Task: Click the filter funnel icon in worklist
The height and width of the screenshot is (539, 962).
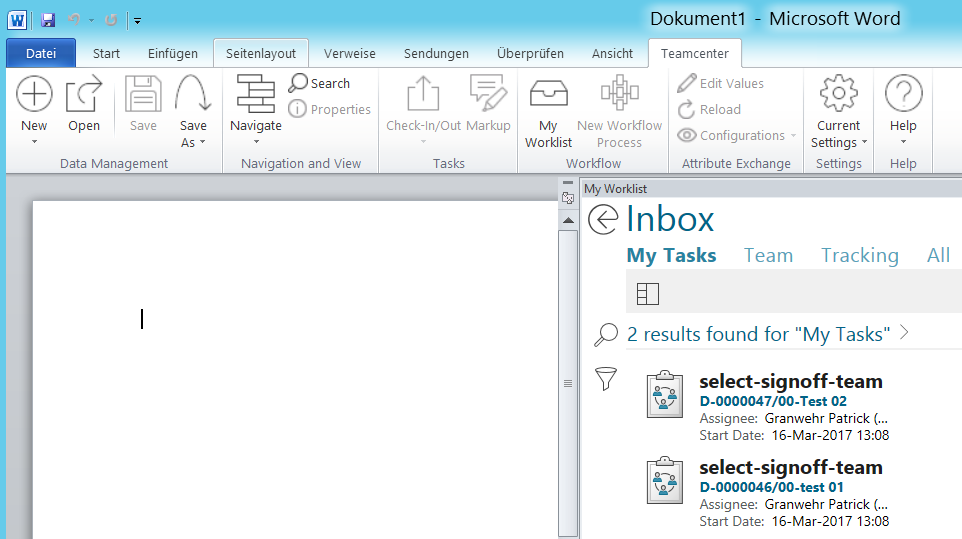Action: pos(605,379)
